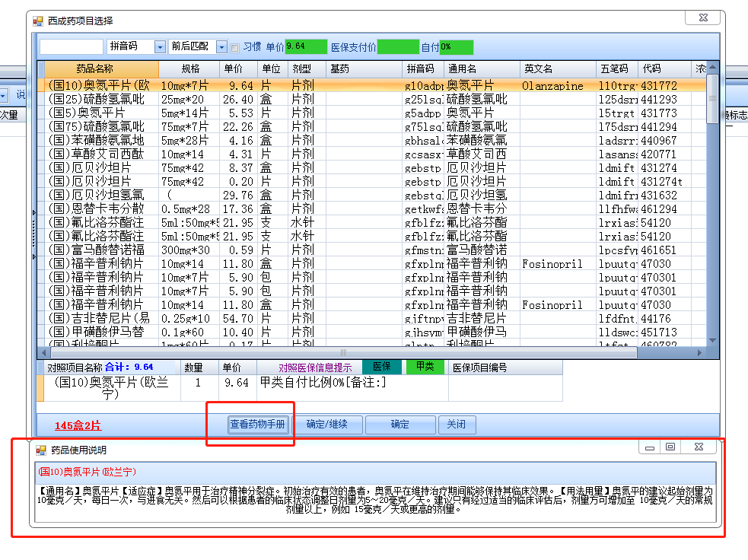
Task: Sort by 通用名 column header
Action: (482, 68)
